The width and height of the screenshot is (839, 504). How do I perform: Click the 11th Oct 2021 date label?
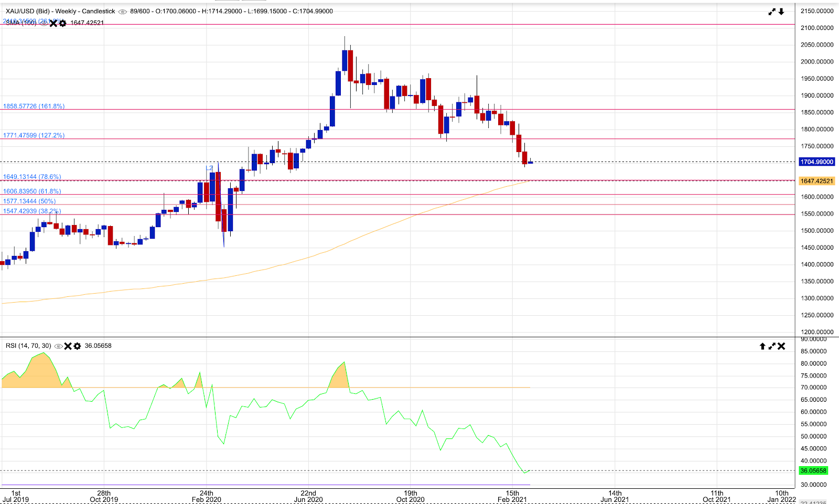717,496
